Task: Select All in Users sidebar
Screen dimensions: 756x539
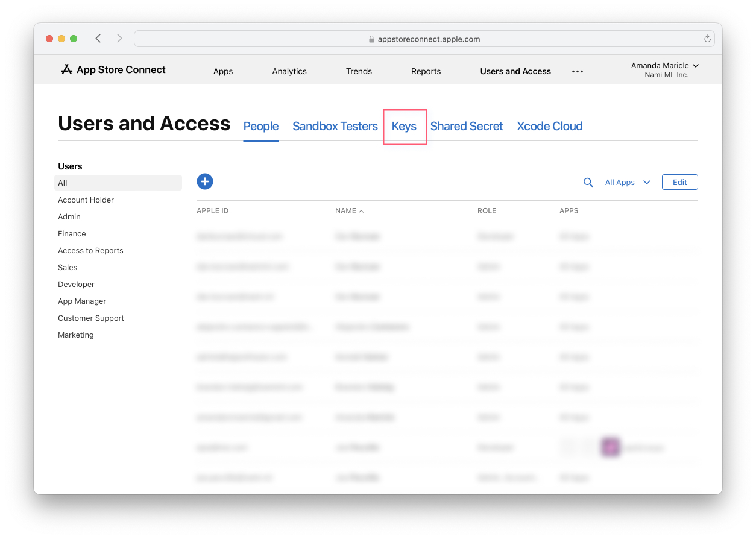Action: [118, 183]
